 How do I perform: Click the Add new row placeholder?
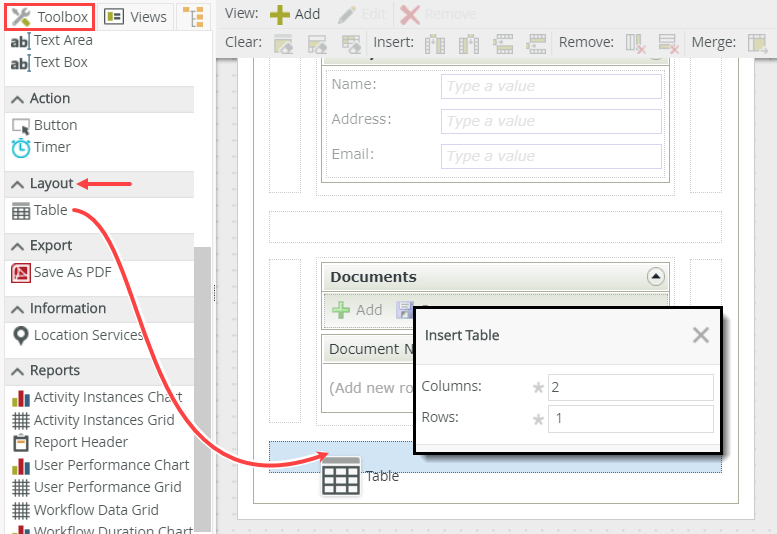pyautogui.click(x=371, y=388)
